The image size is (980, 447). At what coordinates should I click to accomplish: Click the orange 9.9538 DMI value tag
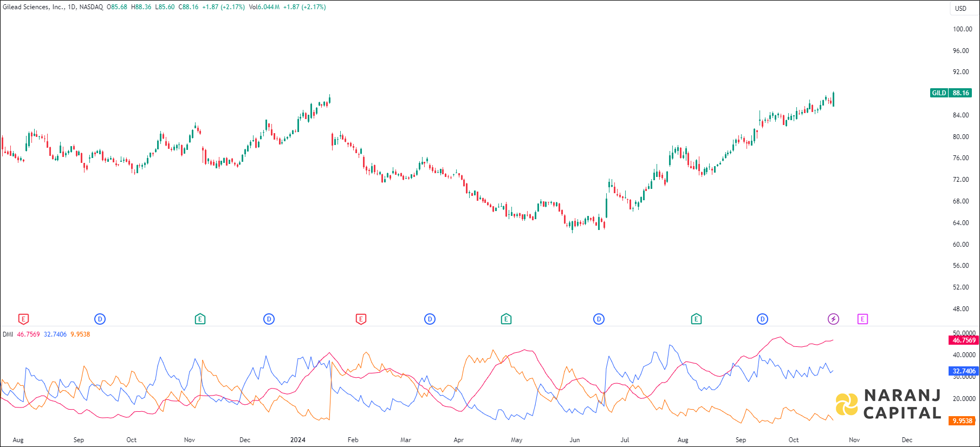click(962, 421)
